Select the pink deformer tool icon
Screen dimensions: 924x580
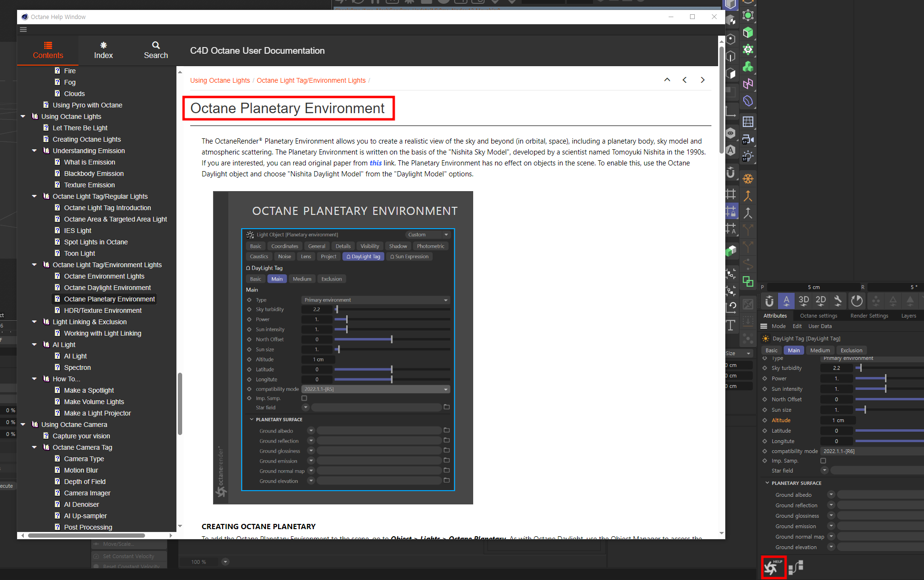point(748,84)
